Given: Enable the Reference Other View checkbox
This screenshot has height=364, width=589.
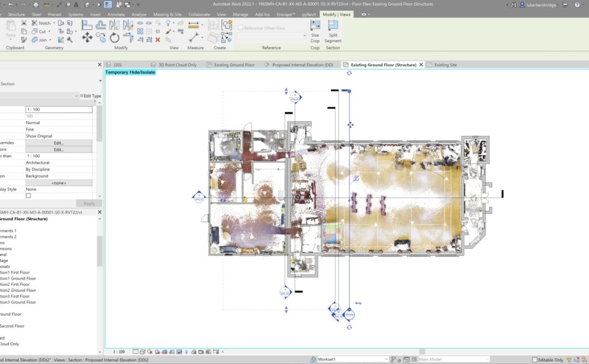Looking at the screenshot, I should click(240, 28).
